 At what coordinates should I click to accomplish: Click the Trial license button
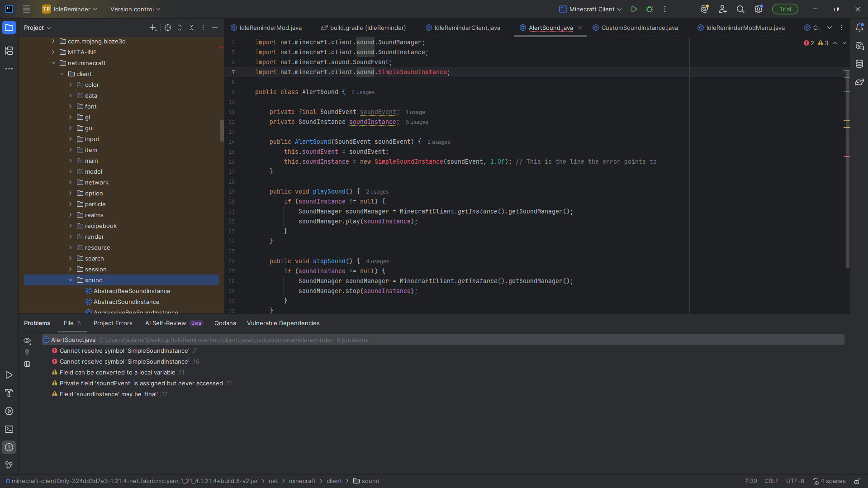coord(785,9)
